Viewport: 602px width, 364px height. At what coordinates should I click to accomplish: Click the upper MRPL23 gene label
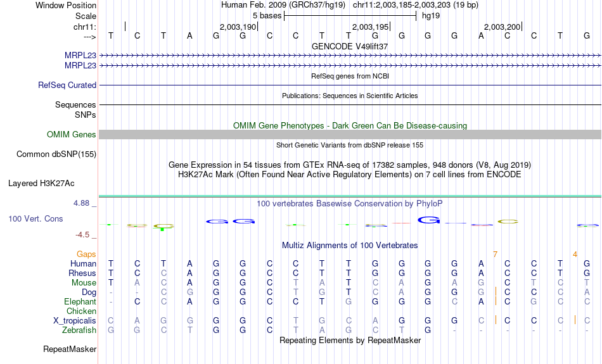[80, 55]
